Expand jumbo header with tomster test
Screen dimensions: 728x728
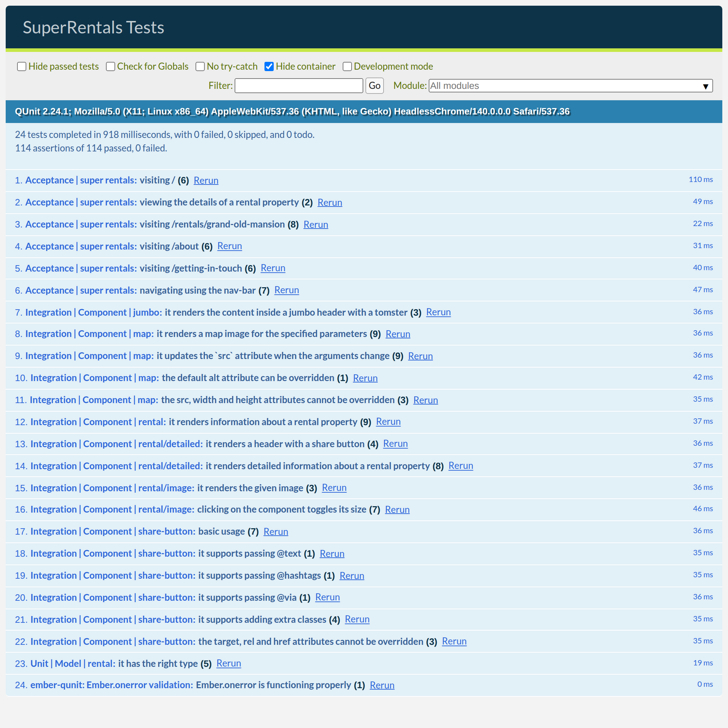tap(286, 312)
